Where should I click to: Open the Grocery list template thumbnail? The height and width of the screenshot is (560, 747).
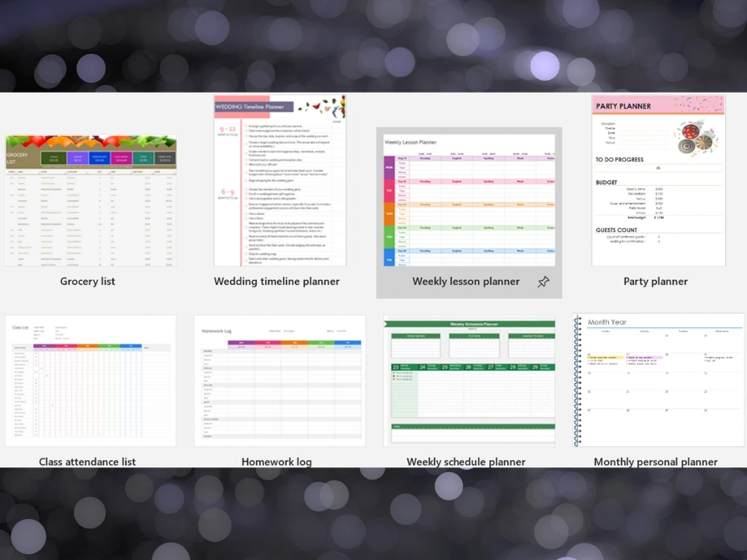[x=90, y=200]
